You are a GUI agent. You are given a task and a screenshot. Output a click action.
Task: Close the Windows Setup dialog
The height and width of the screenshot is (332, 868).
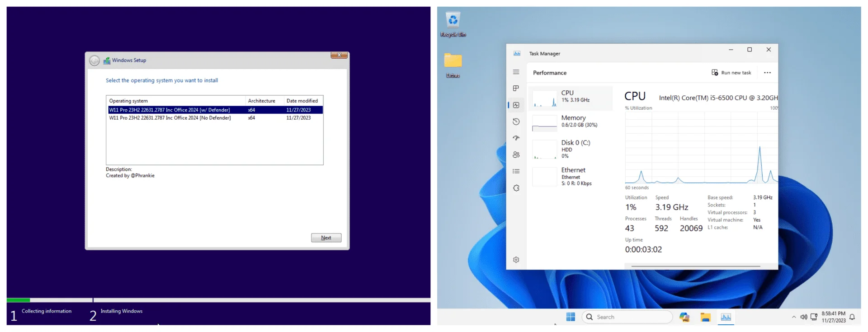pyautogui.click(x=339, y=55)
